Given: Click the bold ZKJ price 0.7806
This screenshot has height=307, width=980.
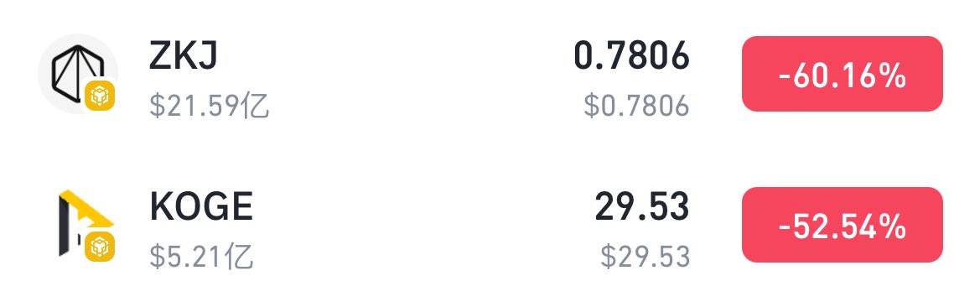Looking at the screenshot, I should pyautogui.click(x=631, y=56).
